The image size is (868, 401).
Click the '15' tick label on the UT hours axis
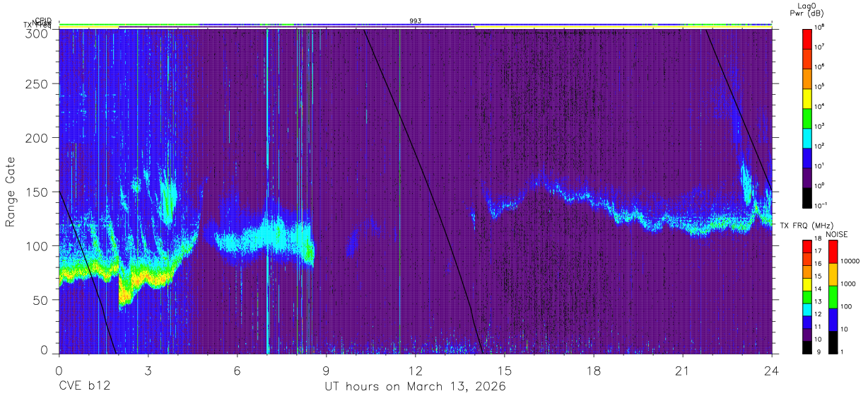505,370
